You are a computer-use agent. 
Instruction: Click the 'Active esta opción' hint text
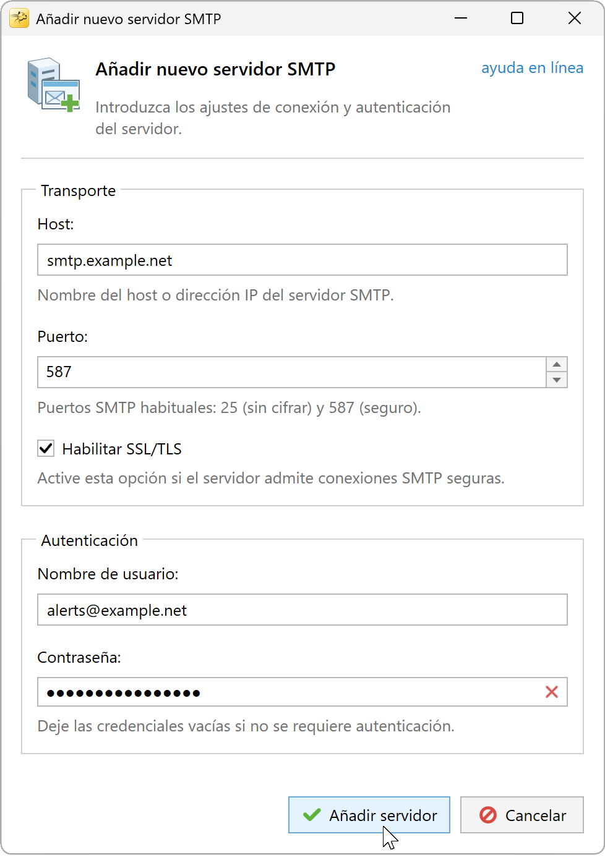271,479
